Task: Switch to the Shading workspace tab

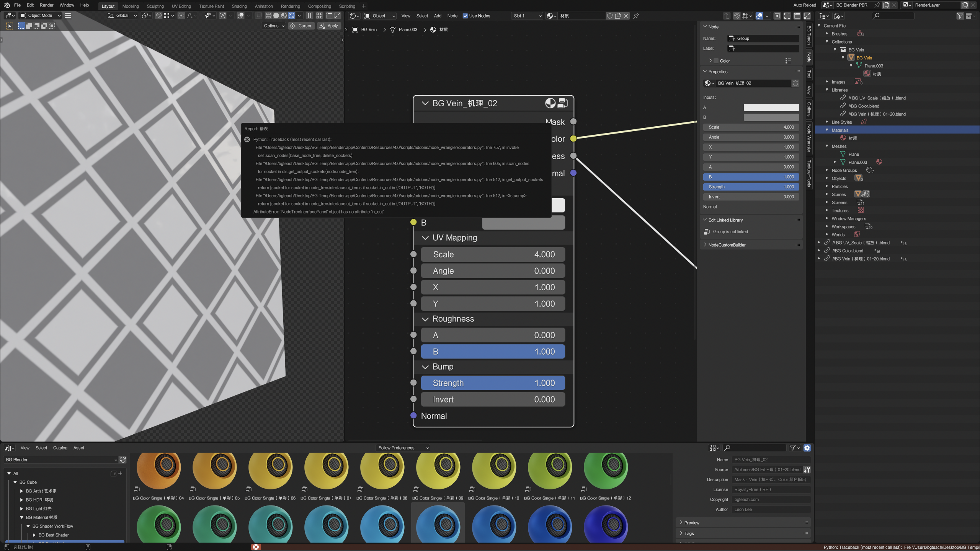Action: (239, 6)
